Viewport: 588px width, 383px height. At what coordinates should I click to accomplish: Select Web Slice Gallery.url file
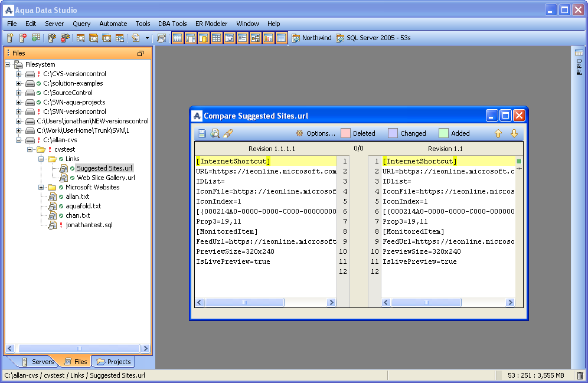pyautogui.click(x=105, y=178)
